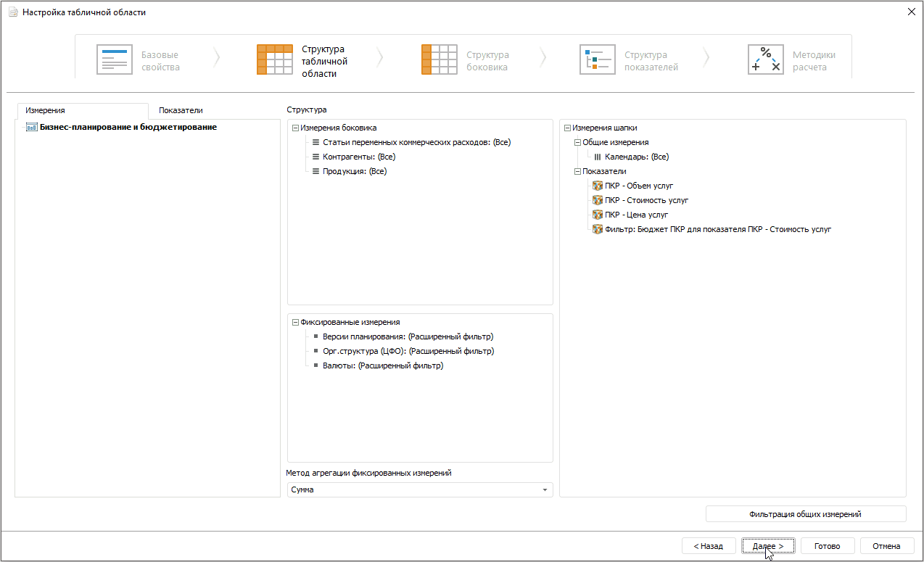Open the Методики расчета step icon
The image size is (924, 562).
tap(766, 60)
